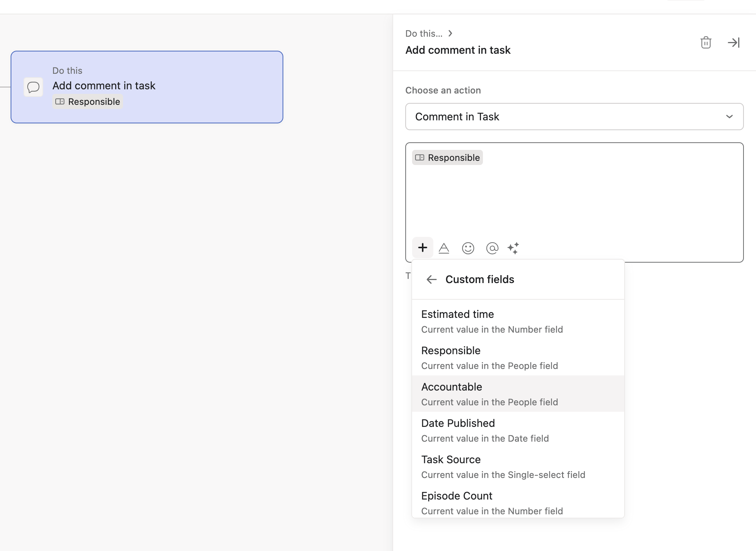
Task: Open the text formatting icon
Action: [444, 248]
